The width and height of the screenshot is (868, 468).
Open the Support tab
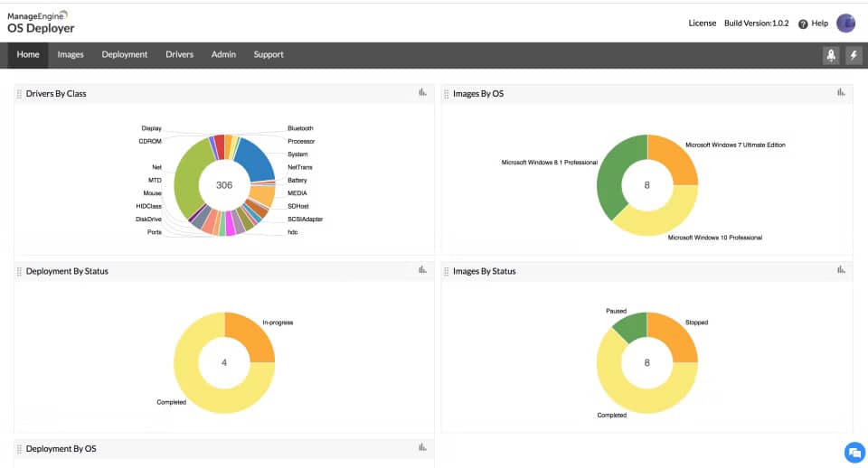click(x=269, y=55)
